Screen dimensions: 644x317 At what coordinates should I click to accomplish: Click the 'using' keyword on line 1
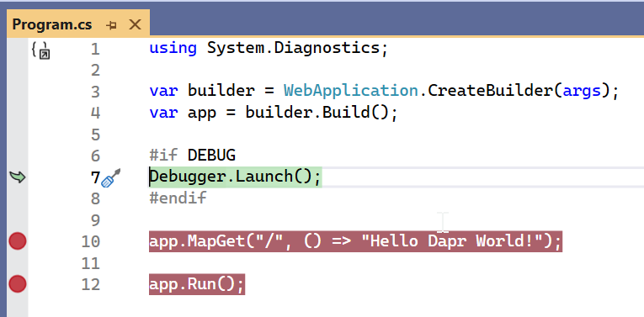(173, 49)
